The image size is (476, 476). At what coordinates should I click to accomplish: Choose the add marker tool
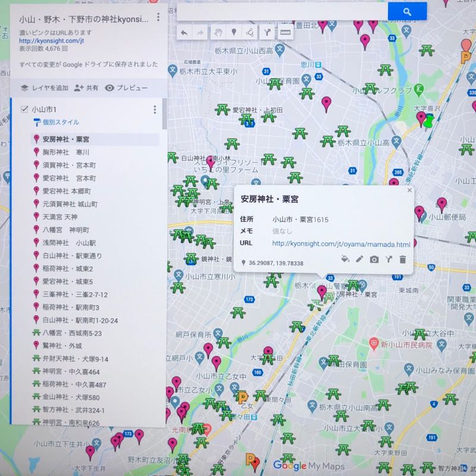click(234, 33)
